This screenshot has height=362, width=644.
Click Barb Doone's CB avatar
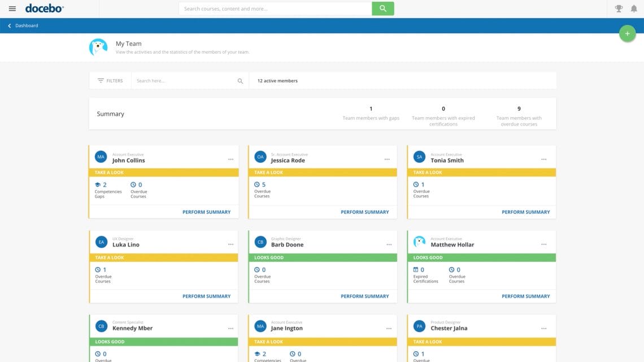(x=260, y=242)
